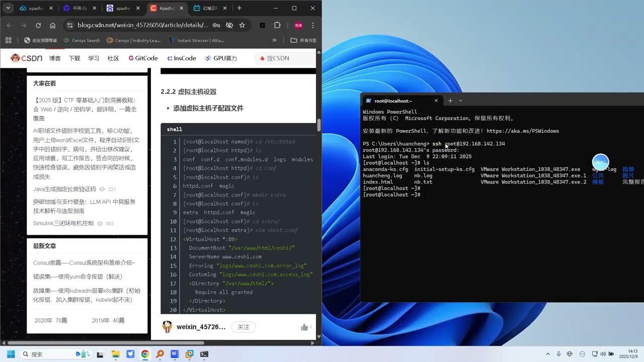Switch to the 千问 browser tab
The height and width of the screenshot is (362, 644).
[x=80, y=8]
